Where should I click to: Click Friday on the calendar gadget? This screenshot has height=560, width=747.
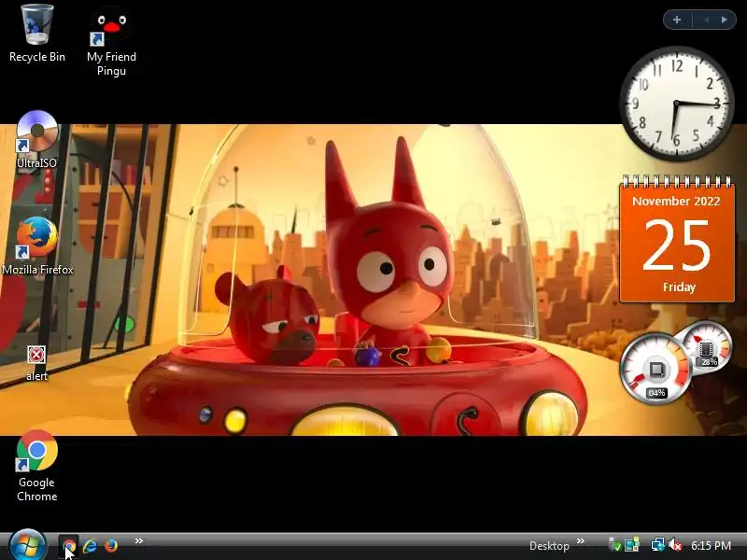(x=679, y=287)
